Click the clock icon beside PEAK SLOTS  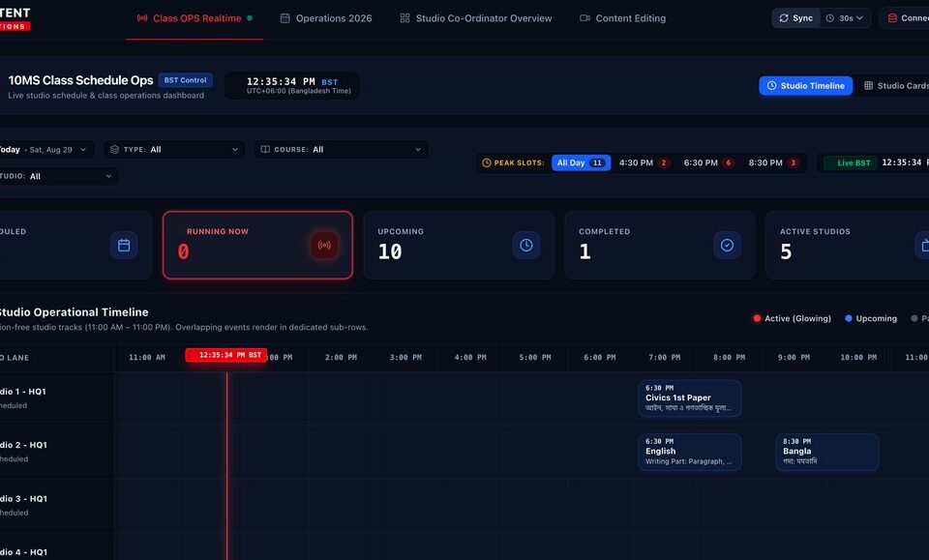pos(487,162)
